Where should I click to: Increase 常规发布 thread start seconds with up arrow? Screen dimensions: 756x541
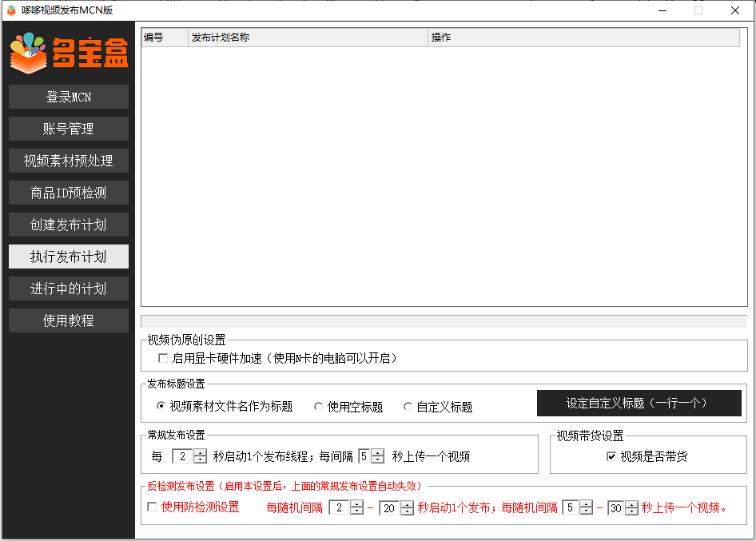200,453
